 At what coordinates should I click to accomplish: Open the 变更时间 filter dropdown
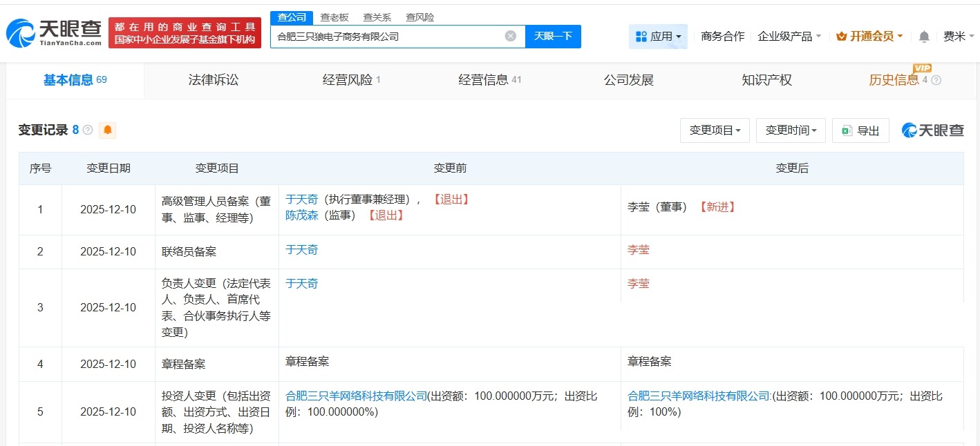pyautogui.click(x=791, y=130)
